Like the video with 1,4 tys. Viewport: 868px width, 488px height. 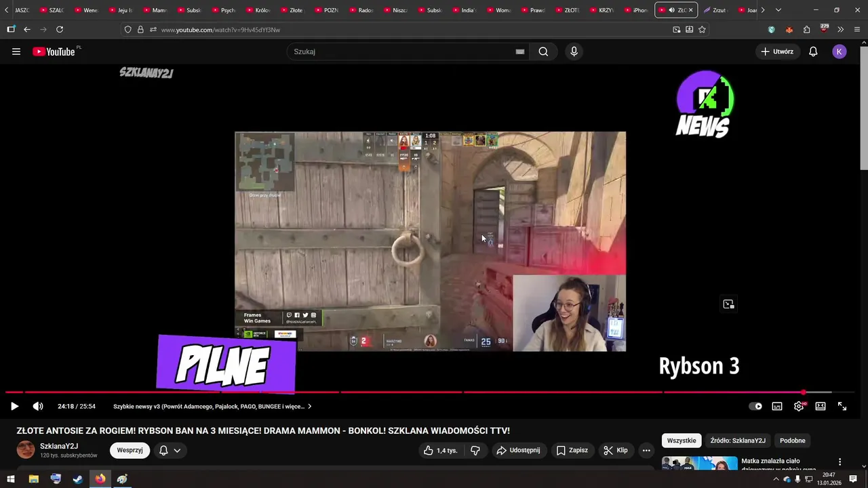coord(440,450)
